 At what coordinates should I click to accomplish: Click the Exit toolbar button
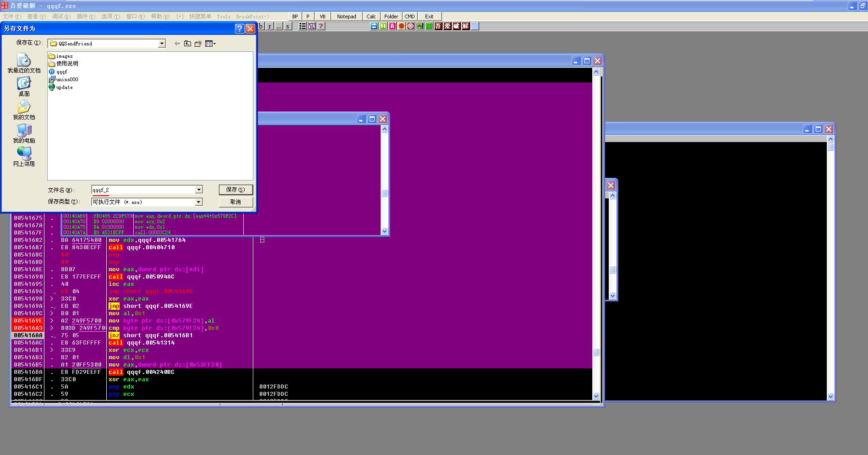[429, 16]
